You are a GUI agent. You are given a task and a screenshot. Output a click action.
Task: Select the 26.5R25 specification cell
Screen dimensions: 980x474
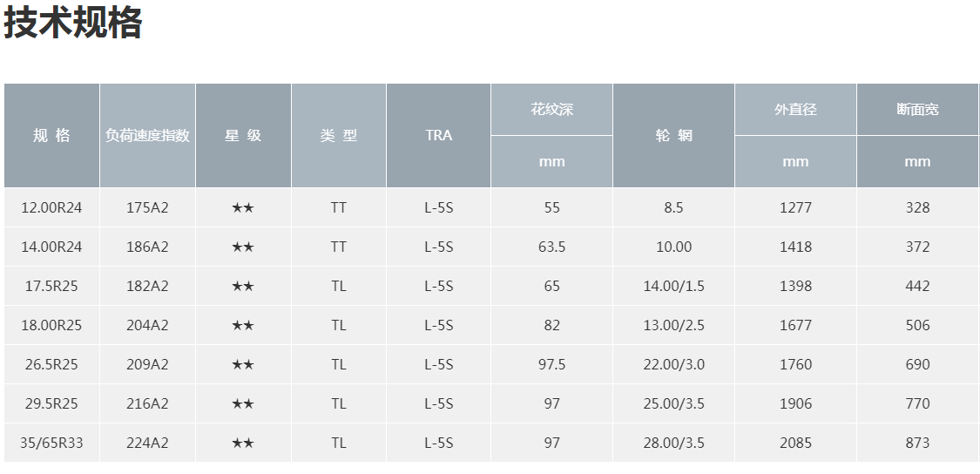[52, 364]
